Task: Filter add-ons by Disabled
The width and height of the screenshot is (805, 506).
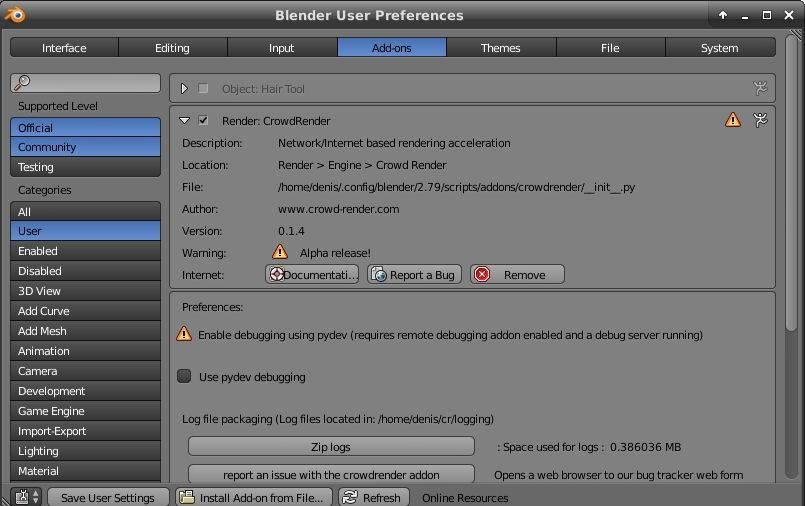Action: pos(85,271)
